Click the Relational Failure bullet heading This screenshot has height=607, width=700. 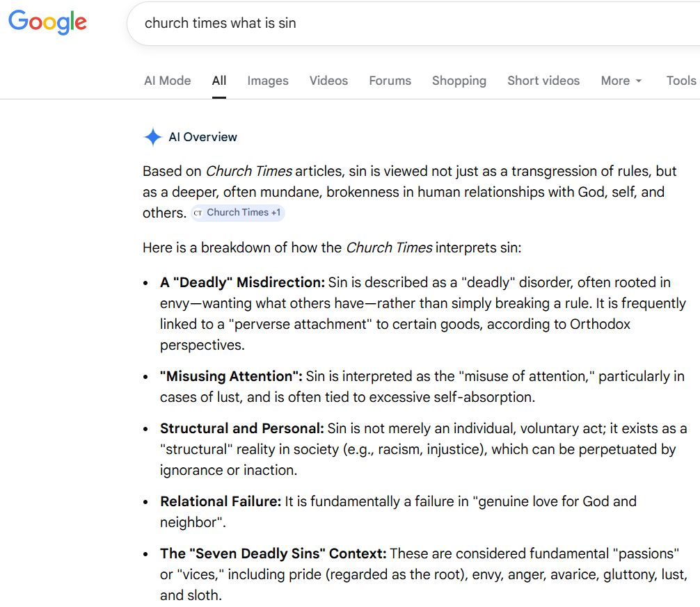[x=220, y=501]
